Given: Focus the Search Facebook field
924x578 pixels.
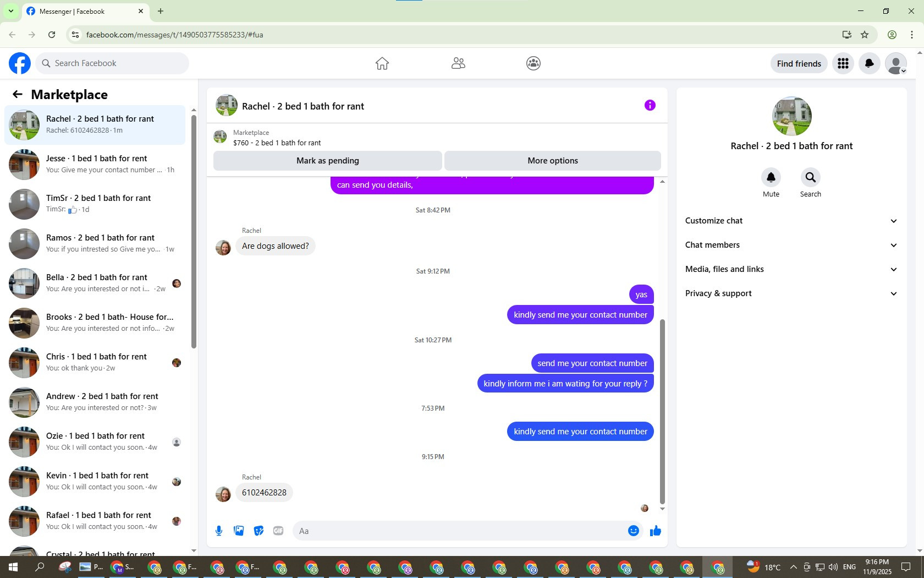Looking at the screenshot, I should tap(112, 63).
